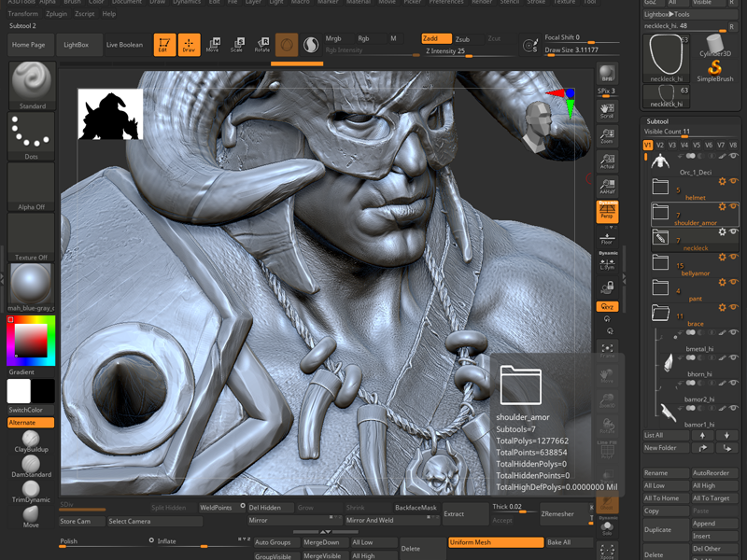Collapse the brace subtool folder

[660, 315]
